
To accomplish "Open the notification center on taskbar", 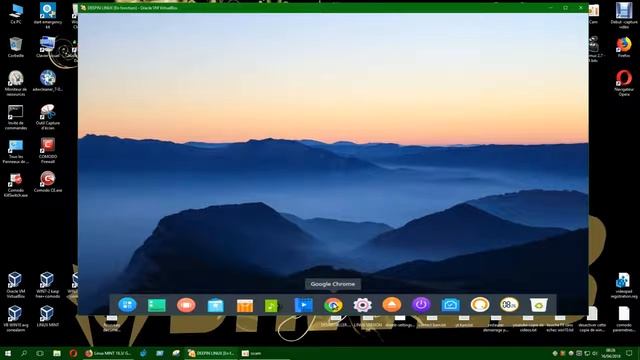I will (629, 353).
